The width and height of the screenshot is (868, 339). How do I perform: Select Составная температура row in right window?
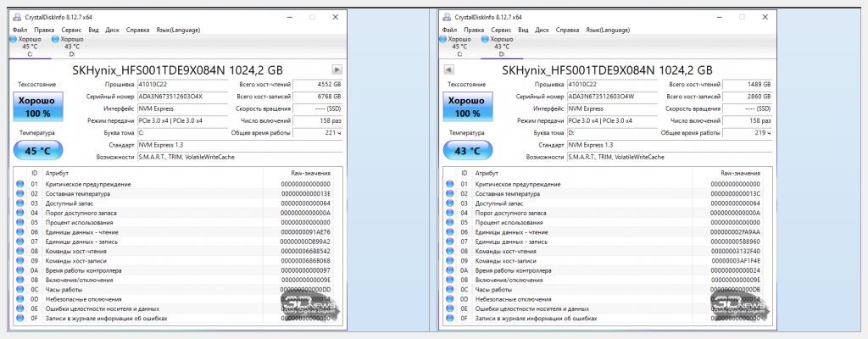[x=604, y=194]
